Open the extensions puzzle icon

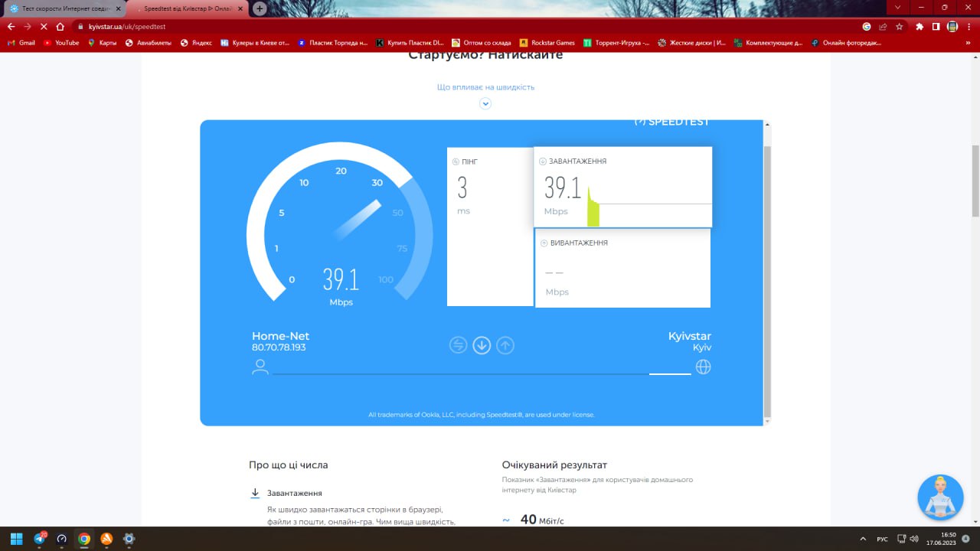(x=920, y=26)
